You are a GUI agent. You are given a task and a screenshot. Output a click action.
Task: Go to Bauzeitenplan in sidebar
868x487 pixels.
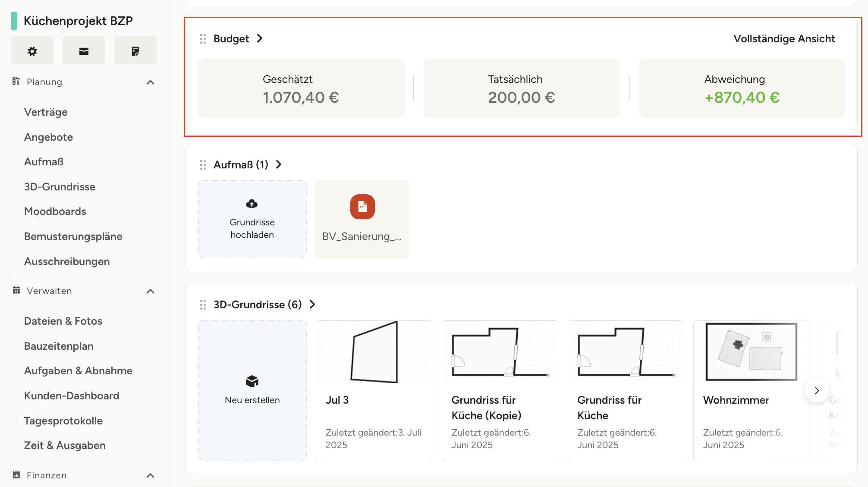[59, 346]
